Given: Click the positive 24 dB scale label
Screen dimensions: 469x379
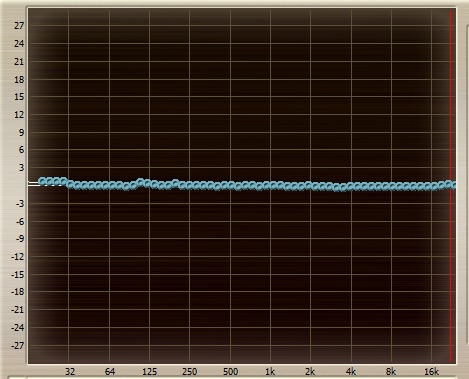Looking at the screenshot, I should [19, 43].
